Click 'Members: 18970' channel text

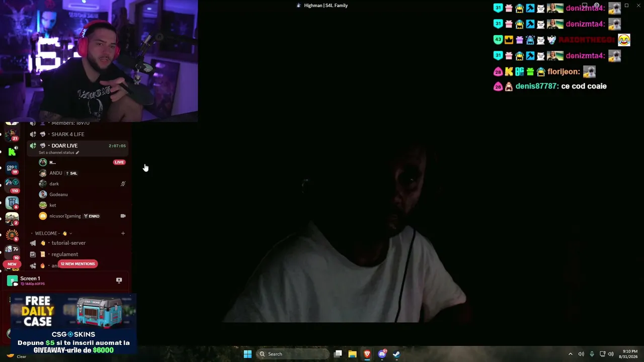pyautogui.click(x=70, y=123)
